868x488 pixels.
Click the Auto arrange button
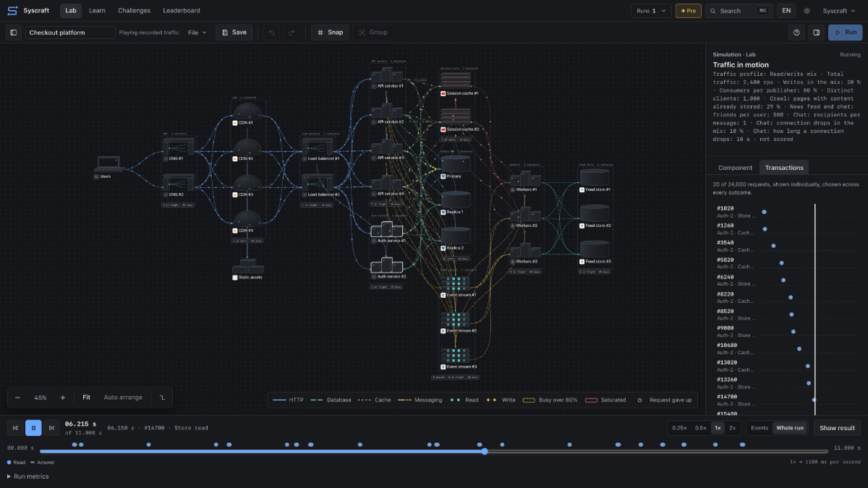point(123,398)
